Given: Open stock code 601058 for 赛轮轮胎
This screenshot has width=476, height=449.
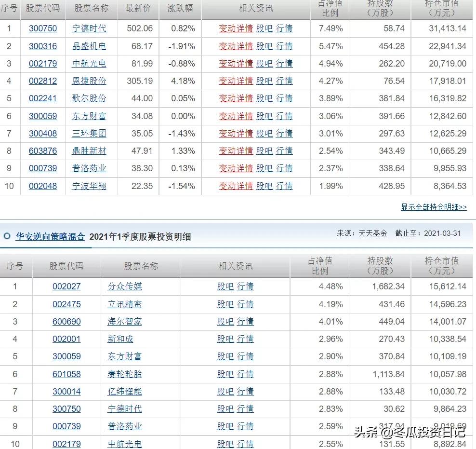Looking at the screenshot, I should (66, 374).
